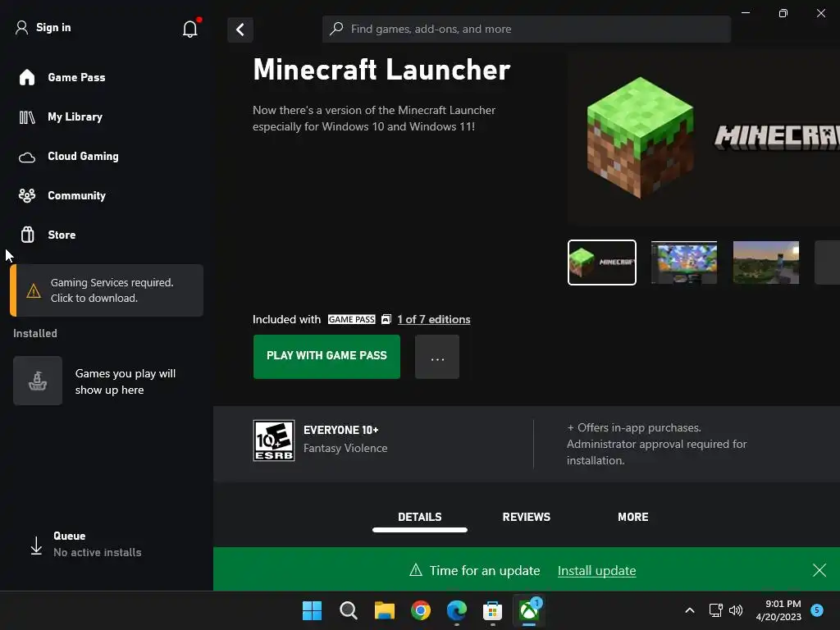This screenshot has width=840, height=630.
Task: Launch Microsoft Edge from taskbar
Action: [x=456, y=610]
